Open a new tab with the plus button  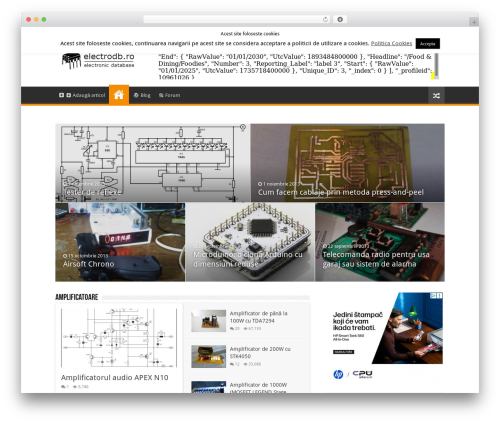click(x=474, y=22)
